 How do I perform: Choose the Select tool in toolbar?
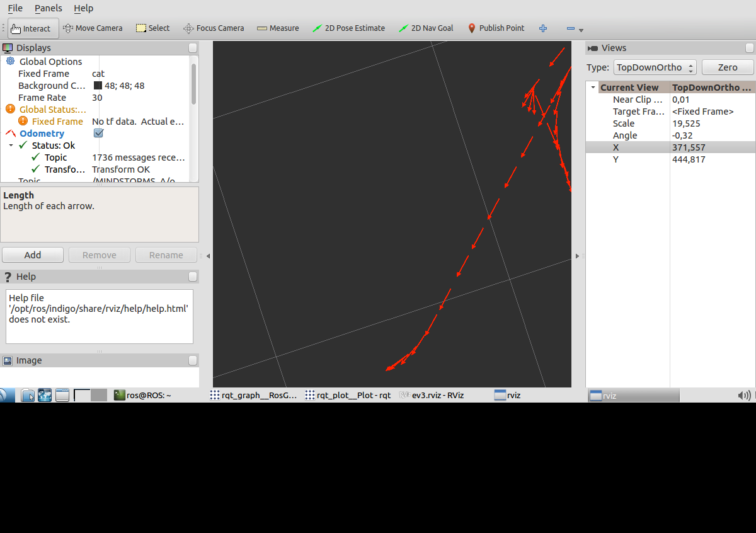click(152, 28)
